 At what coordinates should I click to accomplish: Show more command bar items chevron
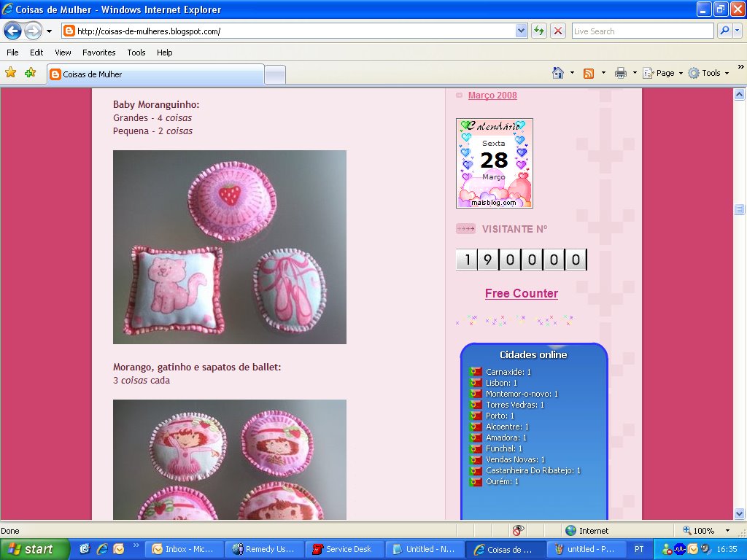pyautogui.click(x=740, y=67)
